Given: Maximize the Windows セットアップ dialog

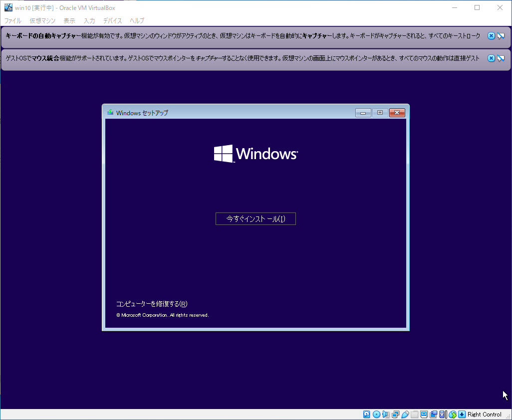Looking at the screenshot, I should pyautogui.click(x=380, y=113).
